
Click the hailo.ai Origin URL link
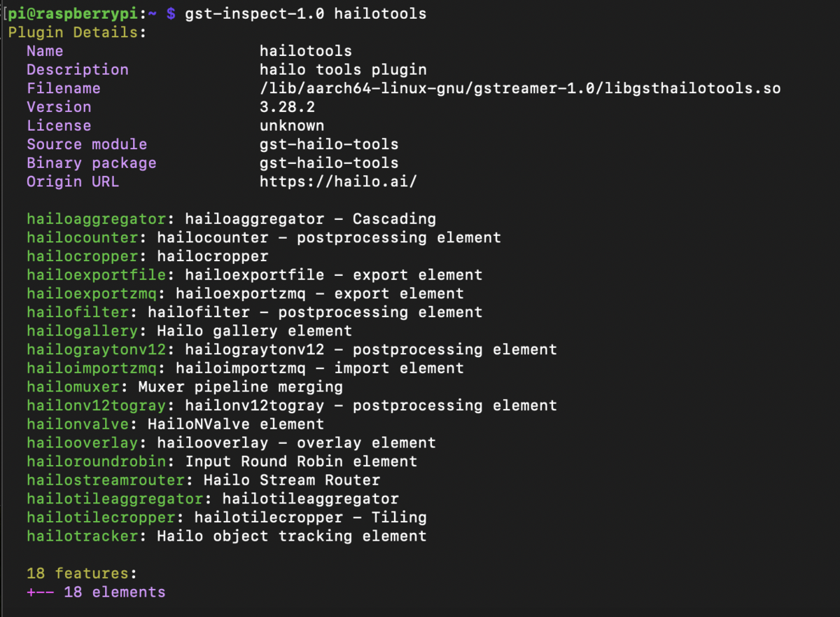[x=339, y=181]
